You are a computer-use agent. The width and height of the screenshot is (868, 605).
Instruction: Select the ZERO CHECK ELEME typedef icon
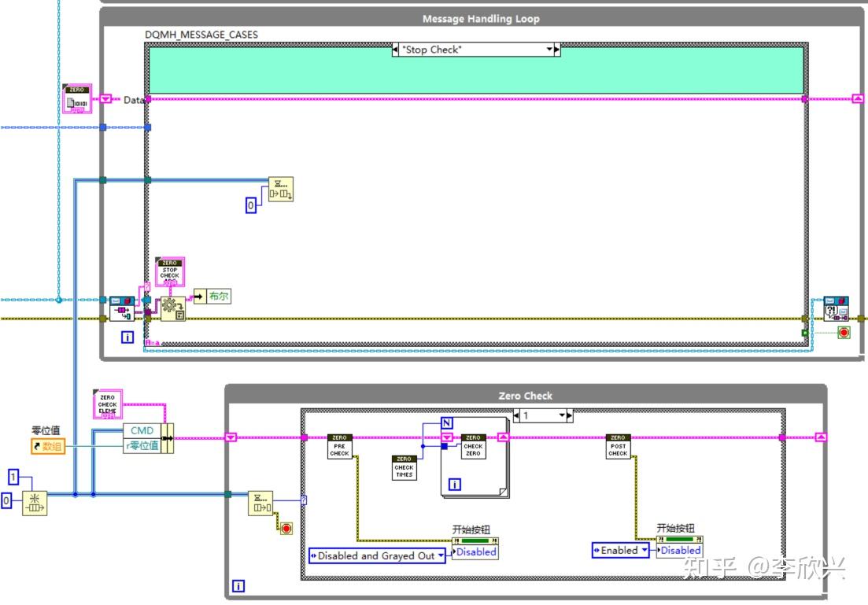coord(107,404)
